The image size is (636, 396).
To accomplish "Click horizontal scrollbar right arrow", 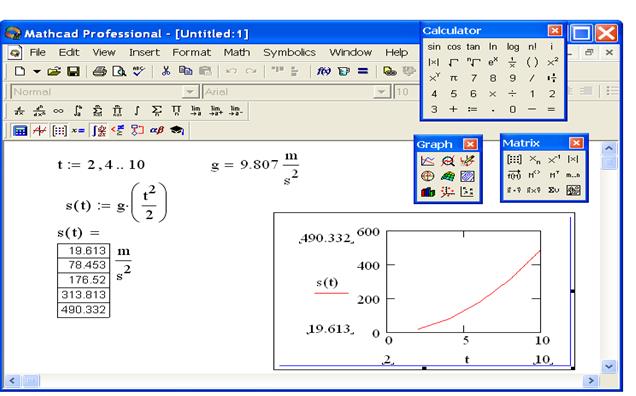I will (x=591, y=381).
